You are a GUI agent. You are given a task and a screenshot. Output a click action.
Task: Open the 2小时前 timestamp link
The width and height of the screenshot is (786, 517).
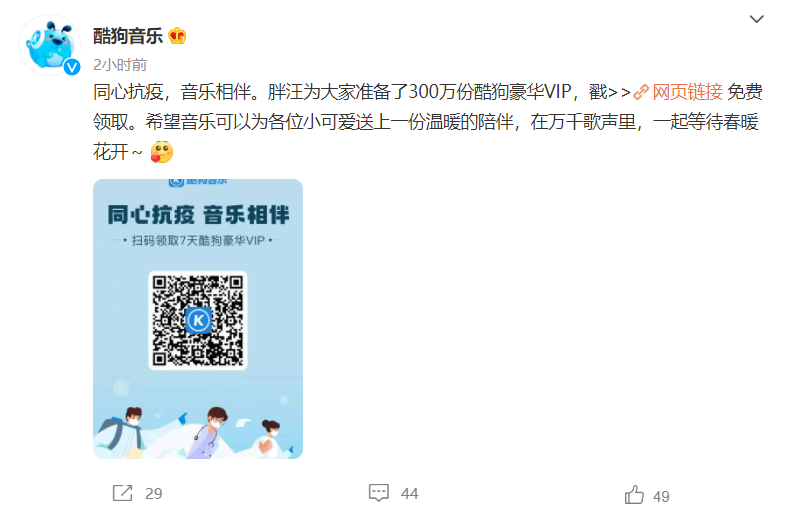click(x=120, y=65)
